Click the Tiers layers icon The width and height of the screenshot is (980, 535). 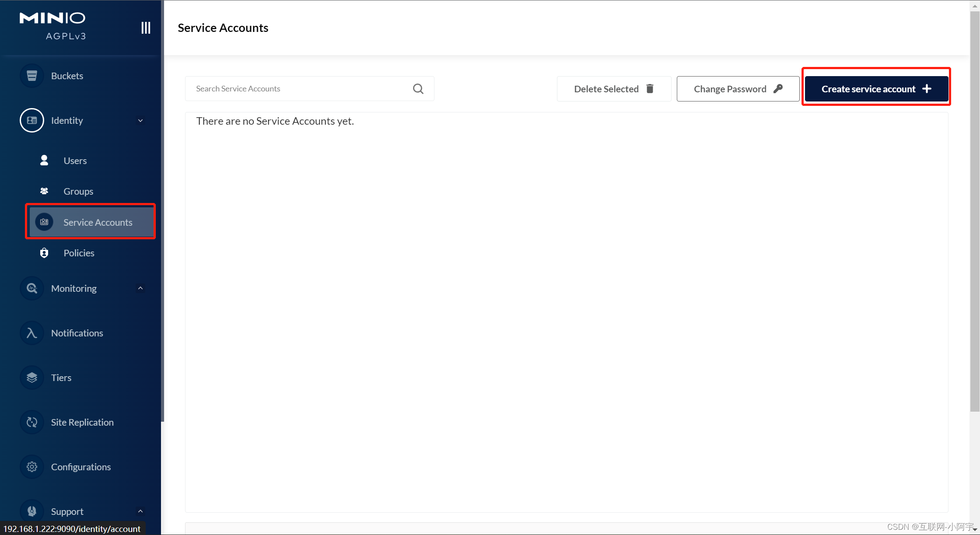click(x=32, y=378)
